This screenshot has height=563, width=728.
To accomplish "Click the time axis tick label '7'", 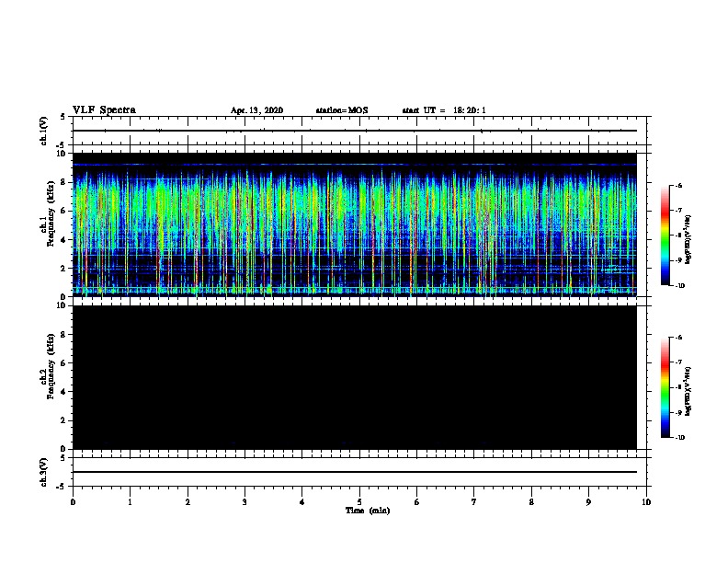I will coord(474,502).
